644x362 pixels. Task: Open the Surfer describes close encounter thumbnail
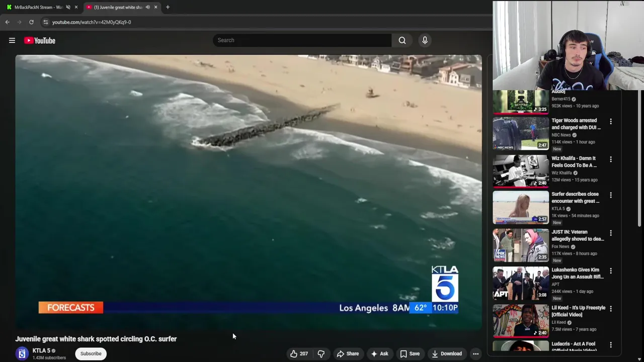[x=521, y=207]
